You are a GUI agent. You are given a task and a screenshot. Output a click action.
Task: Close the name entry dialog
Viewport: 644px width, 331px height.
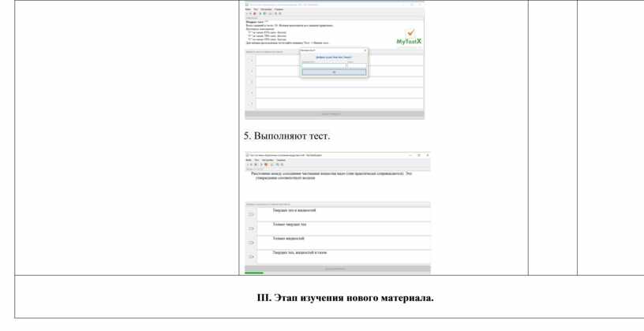click(x=365, y=50)
